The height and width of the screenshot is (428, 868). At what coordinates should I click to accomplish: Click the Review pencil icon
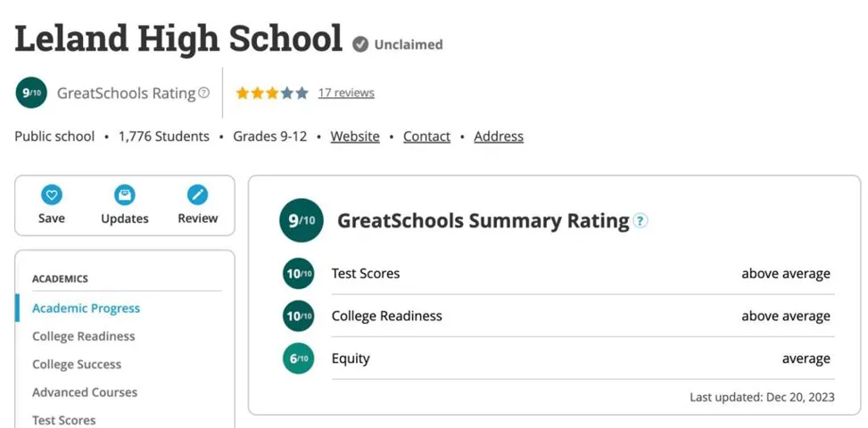198,194
